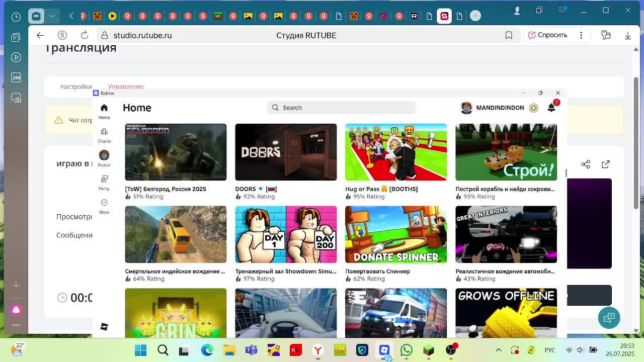
Task: Focus the Roblox Search field
Action: (341, 108)
